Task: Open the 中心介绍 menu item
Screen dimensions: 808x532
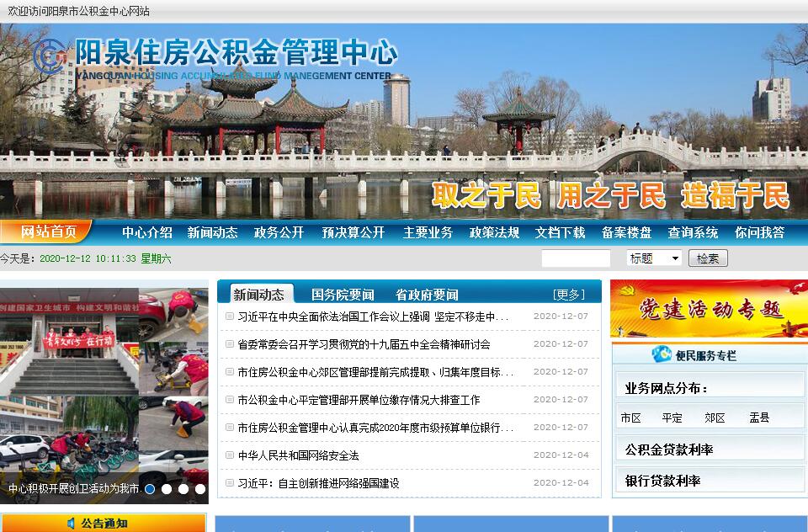Action: (147, 233)
